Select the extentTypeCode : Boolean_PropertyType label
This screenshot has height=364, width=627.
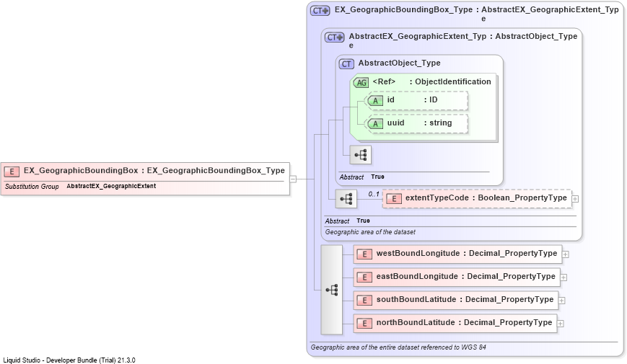[x=486, y=197]
